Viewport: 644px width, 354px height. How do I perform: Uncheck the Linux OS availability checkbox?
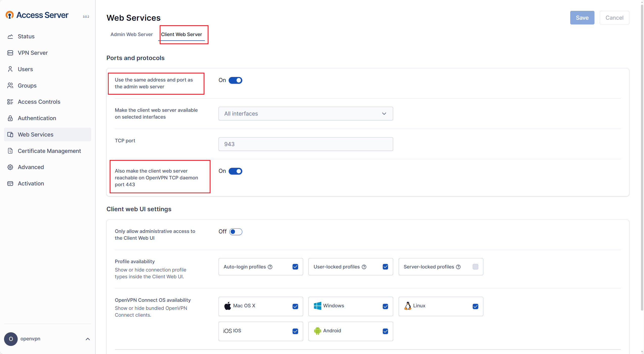click(x=475, y=306)
